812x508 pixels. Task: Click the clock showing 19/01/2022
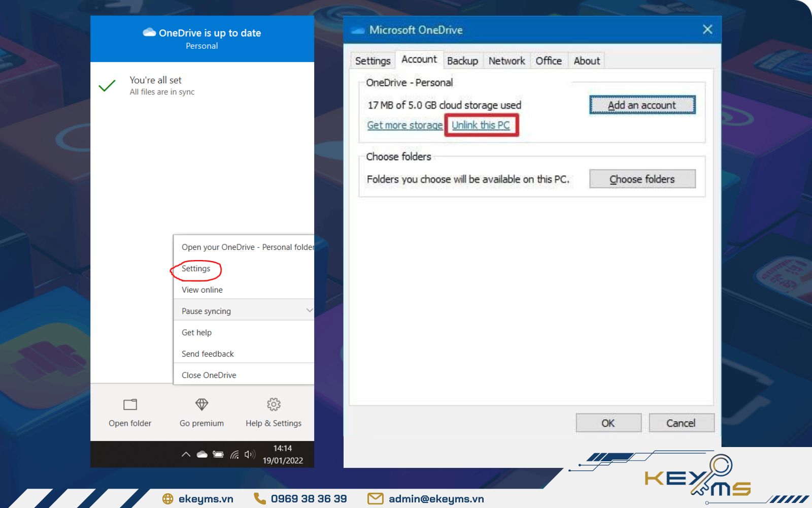pos(283,454)
